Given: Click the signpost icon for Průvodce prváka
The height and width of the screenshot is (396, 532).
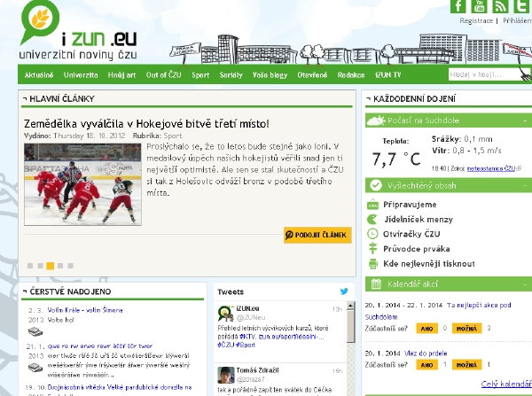Looking at the screenshot, I should (x=373, y=249).
